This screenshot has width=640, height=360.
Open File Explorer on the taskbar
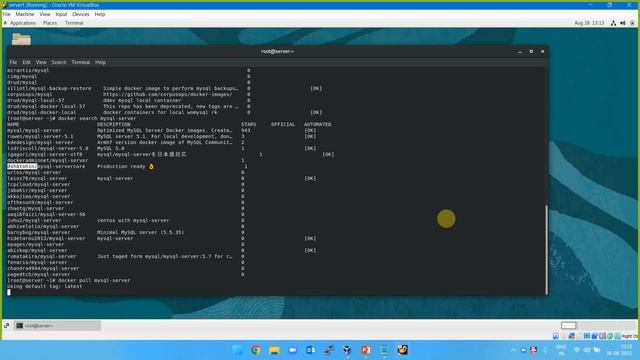point(274,350)
